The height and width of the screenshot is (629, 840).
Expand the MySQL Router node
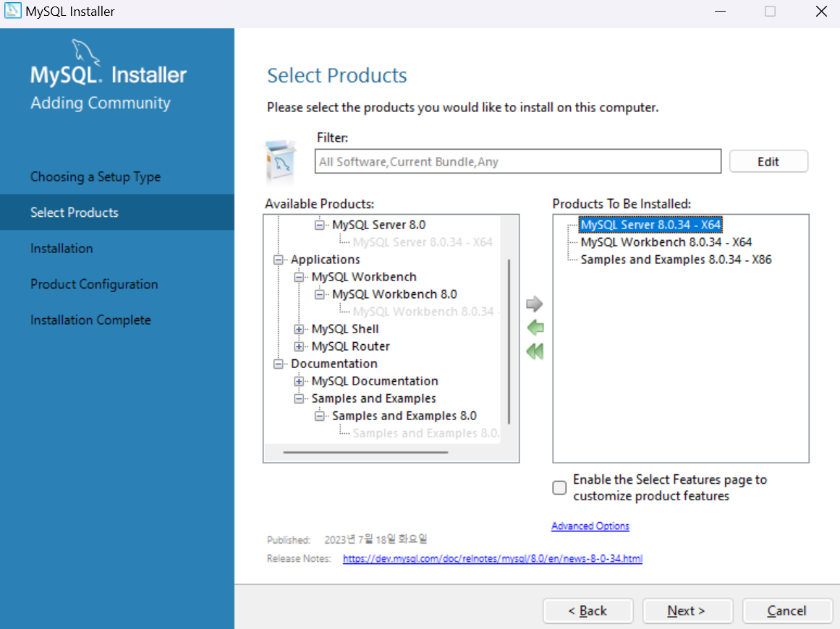(x=299, y=347)
